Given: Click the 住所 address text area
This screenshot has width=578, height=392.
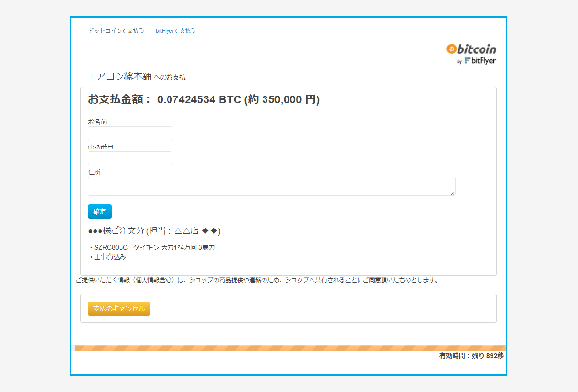Looking at the screenshot, I should point(271,186).
